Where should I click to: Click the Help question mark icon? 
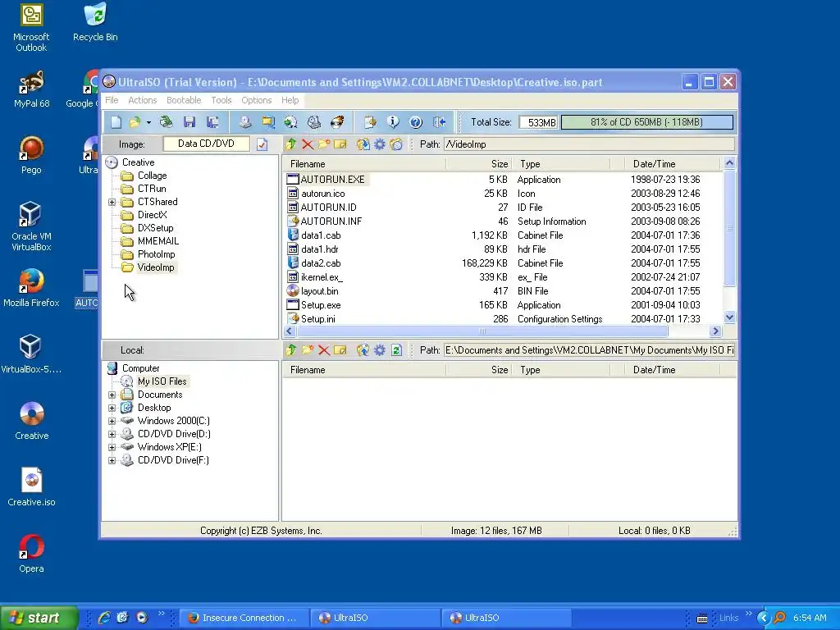click(416, 122)
